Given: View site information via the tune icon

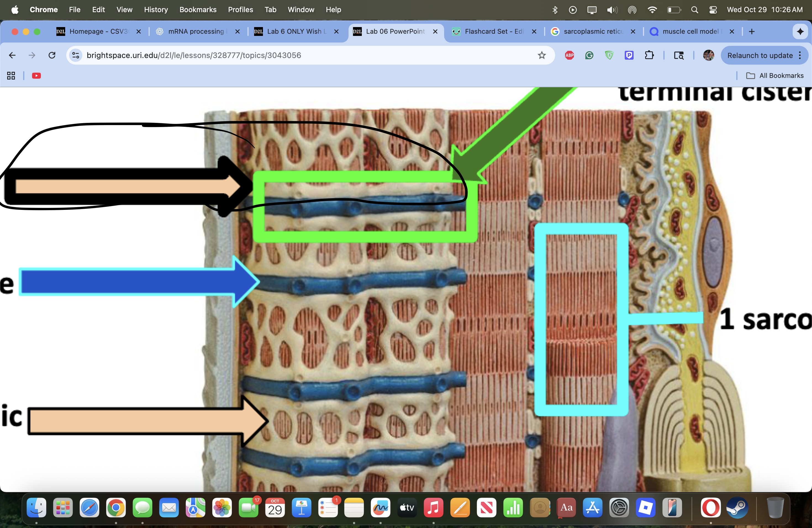Looking at the screenshot, I should (x=75, y=55).
